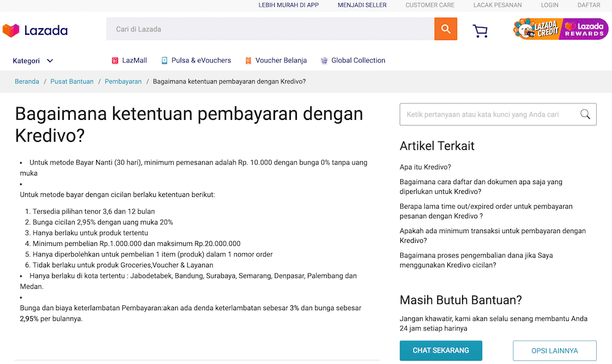
Task: Go to Pusat Bantuan via breadcrumb
Action: [72, 81]
